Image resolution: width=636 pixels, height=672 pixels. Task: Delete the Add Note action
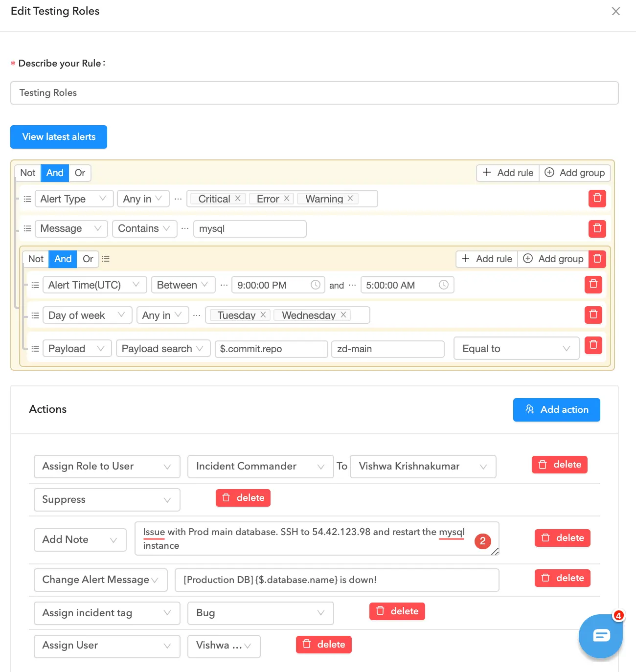tap(563, 538)
